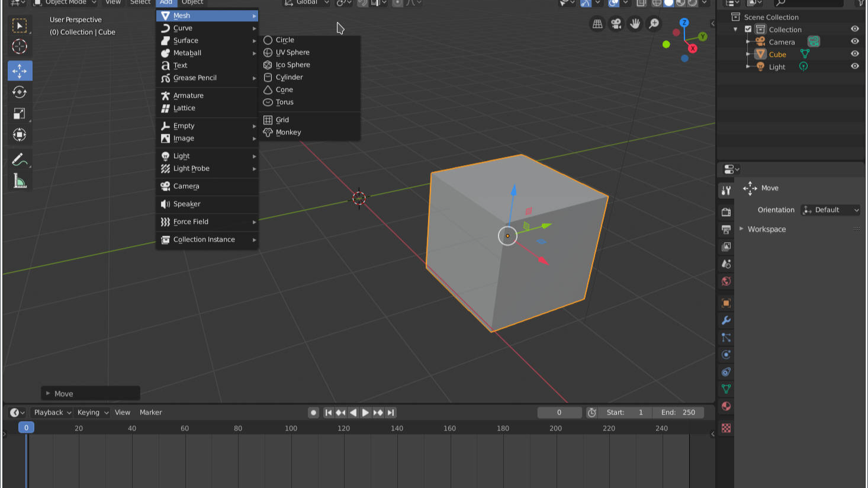Toggle preview range clock button
Image resolution: width=868 pixels, height=488 pixels.
(591, 412)
